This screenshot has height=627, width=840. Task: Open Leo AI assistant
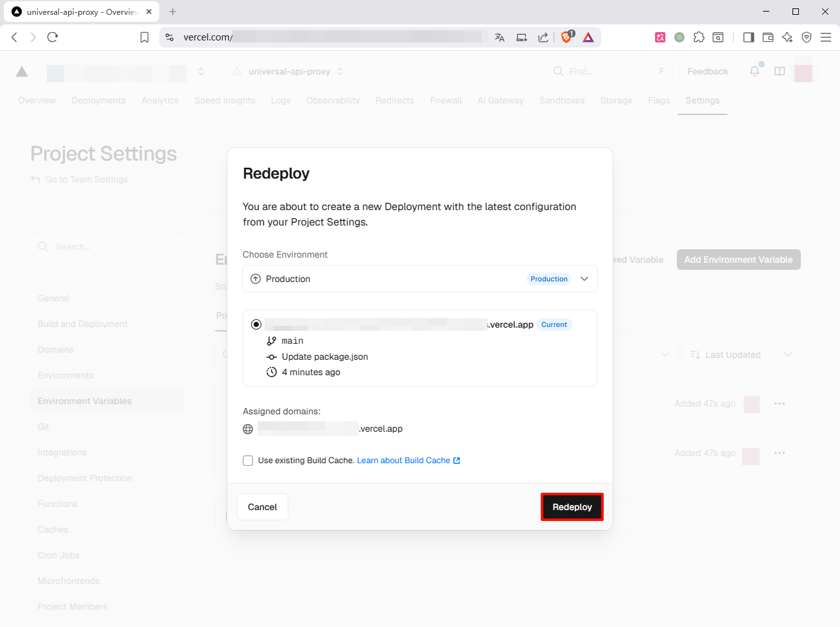pyautogui.click(x=787, y=37)
